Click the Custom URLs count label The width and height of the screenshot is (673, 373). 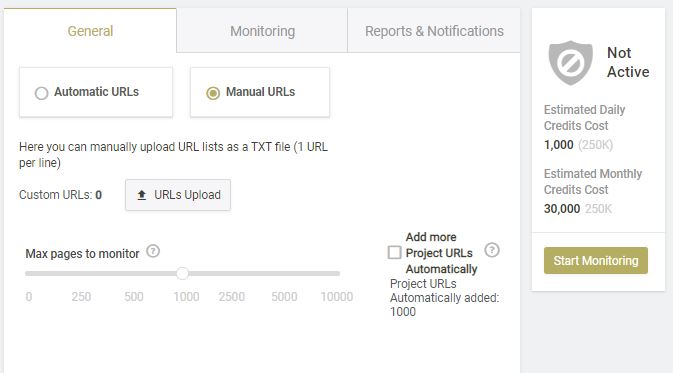(x=61, y=195)
